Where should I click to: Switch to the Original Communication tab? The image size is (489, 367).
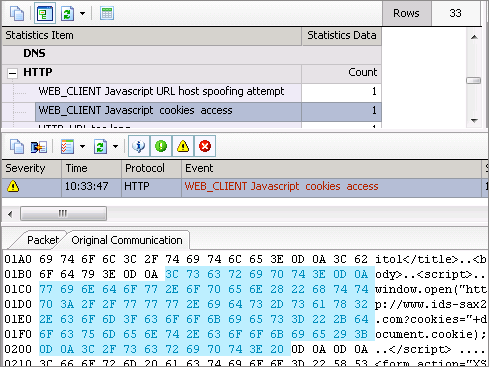[127, 240]
